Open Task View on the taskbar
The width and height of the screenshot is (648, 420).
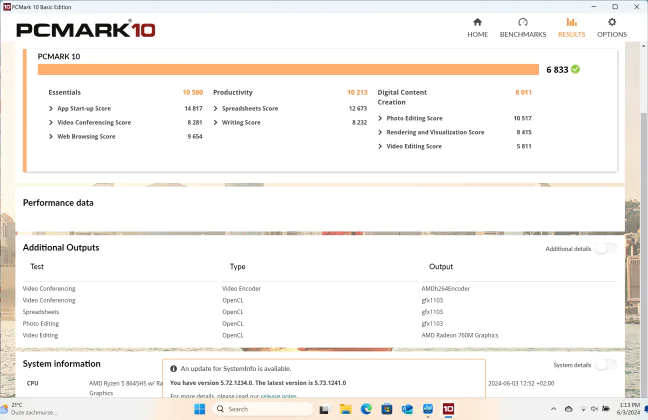pyautogui.click(x=324, y=410)
